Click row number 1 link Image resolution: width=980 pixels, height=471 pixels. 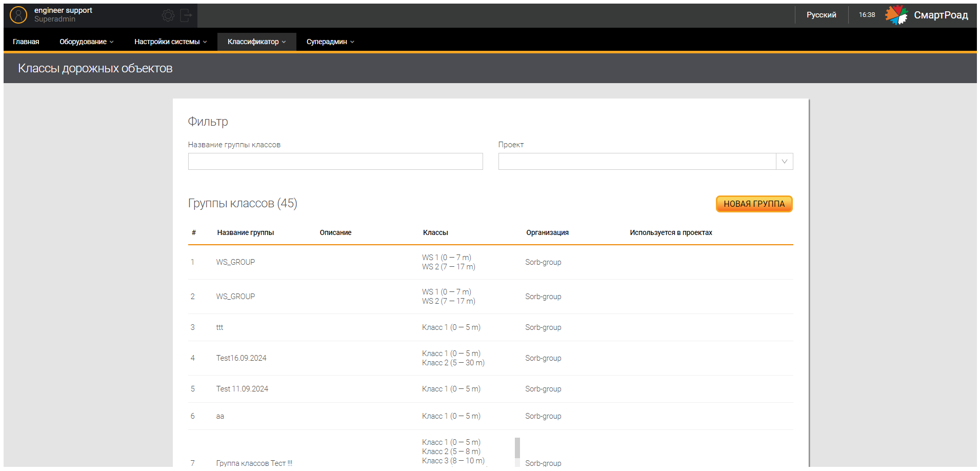pos(193,262)
